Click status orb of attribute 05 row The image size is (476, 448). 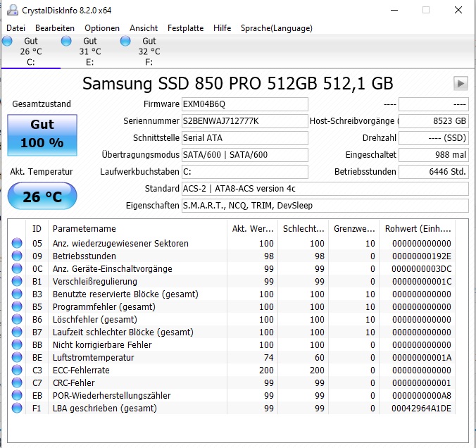(x=17, y=243)
